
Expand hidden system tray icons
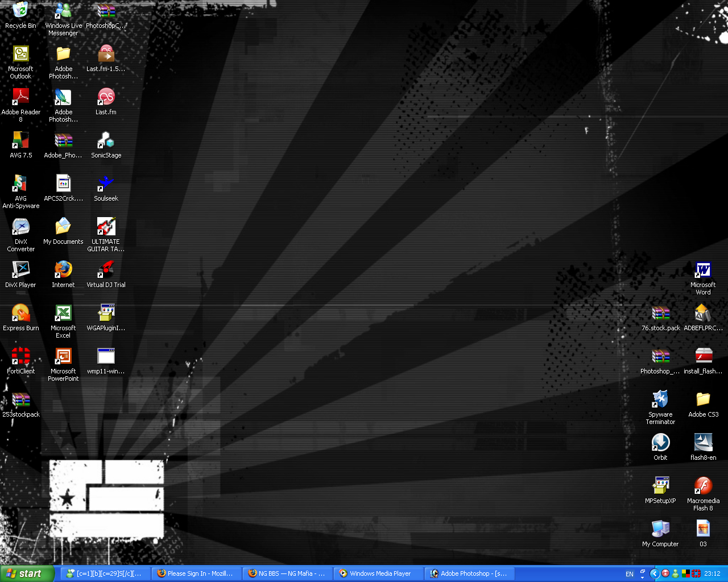coord(655,573)
